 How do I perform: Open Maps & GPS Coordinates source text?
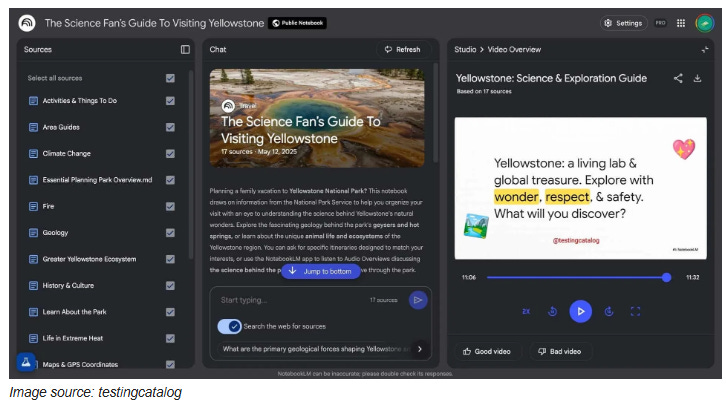click(x=80, y=365)
